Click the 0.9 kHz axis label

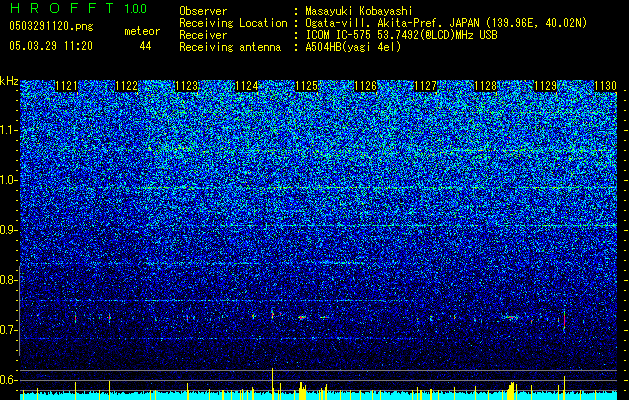[x=7, y=230]
